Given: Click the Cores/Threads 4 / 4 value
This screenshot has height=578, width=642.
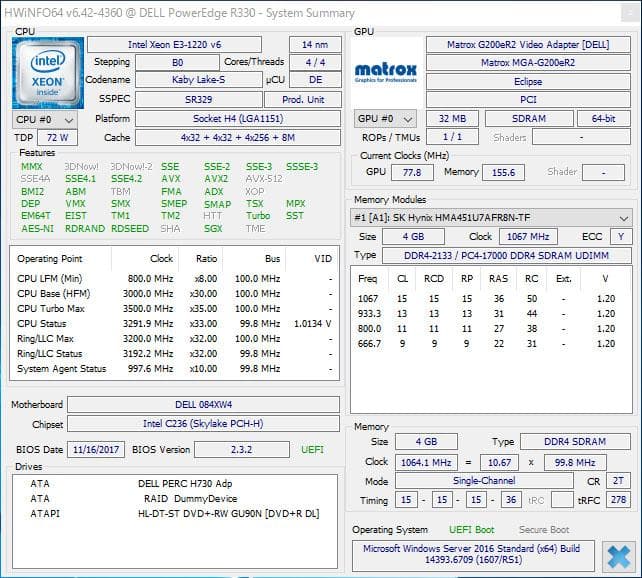Looking at the screenshot, I should [x=315, y=63].
